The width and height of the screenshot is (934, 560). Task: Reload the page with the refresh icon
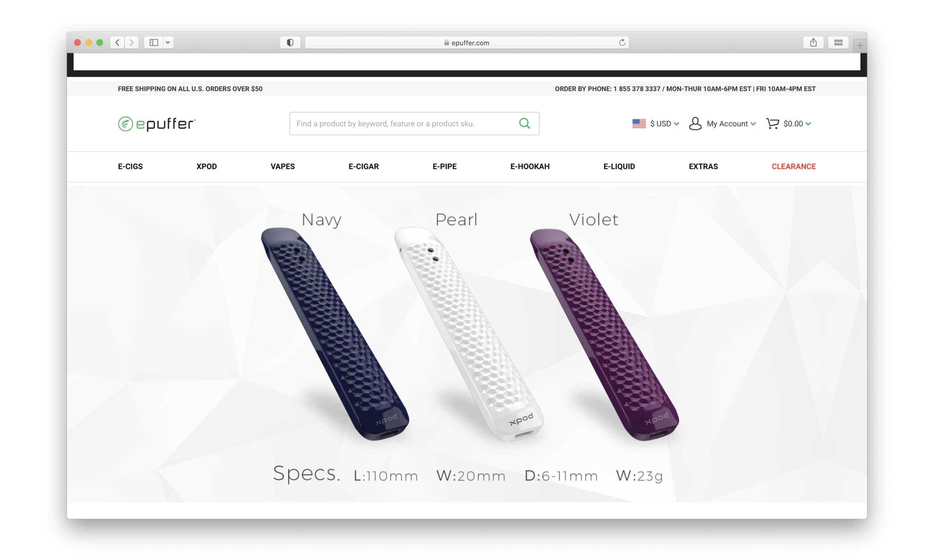pyautogui.click(x=622, y=42)
